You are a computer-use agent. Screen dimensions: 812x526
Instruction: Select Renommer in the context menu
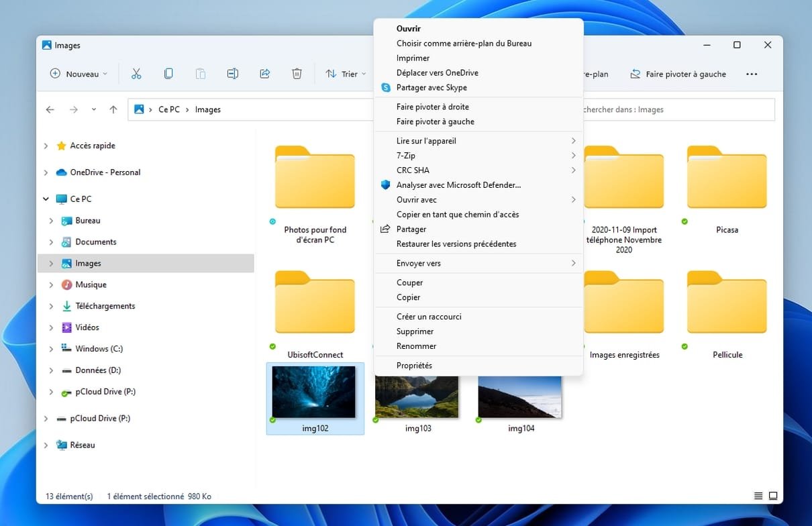point(478,346)
